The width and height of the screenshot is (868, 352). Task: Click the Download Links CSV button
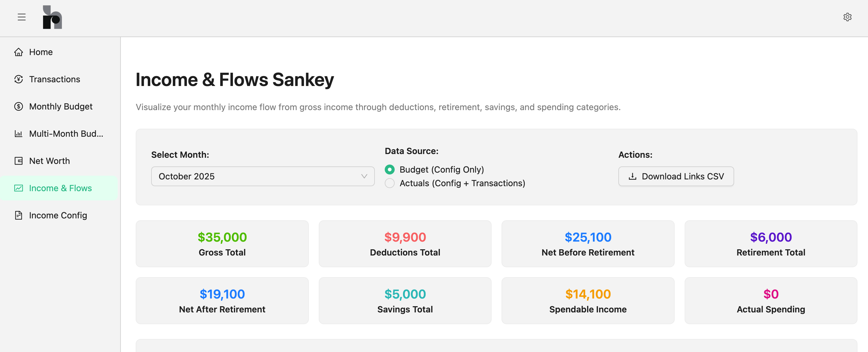[x=676, y=176]
